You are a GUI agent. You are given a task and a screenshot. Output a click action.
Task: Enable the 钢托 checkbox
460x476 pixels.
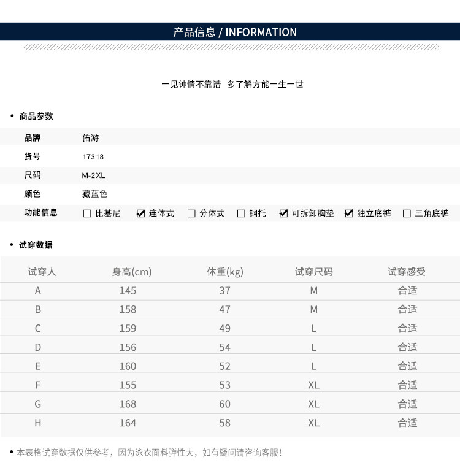pos(241,213)
